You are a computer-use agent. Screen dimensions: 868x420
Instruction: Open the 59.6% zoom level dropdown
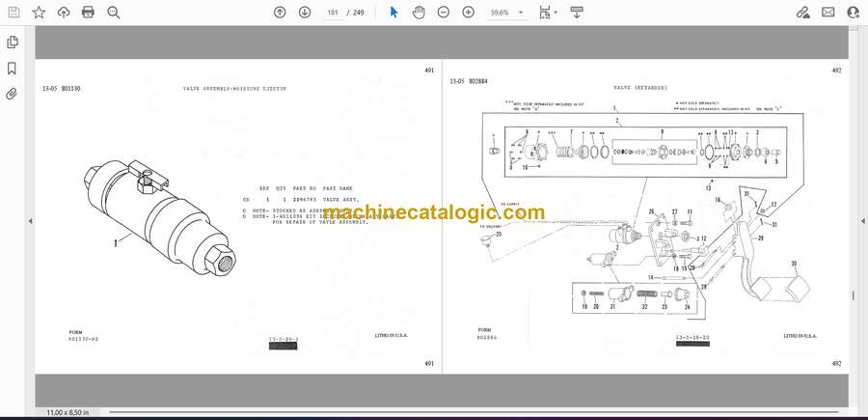[x=505, y=13]
